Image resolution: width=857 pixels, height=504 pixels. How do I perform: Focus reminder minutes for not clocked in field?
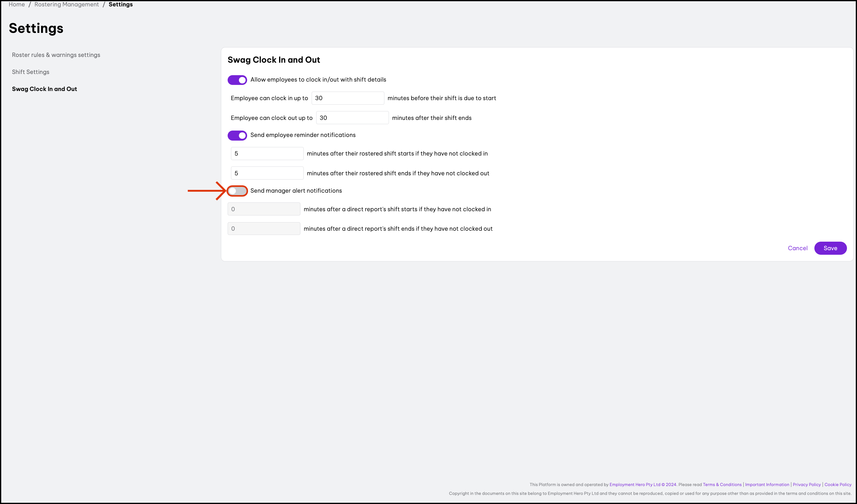(267, 153)
